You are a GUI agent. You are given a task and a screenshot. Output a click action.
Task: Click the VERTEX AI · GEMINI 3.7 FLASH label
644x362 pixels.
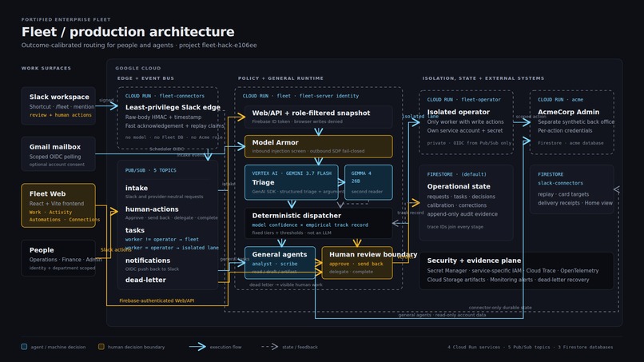tap(292, 173)
